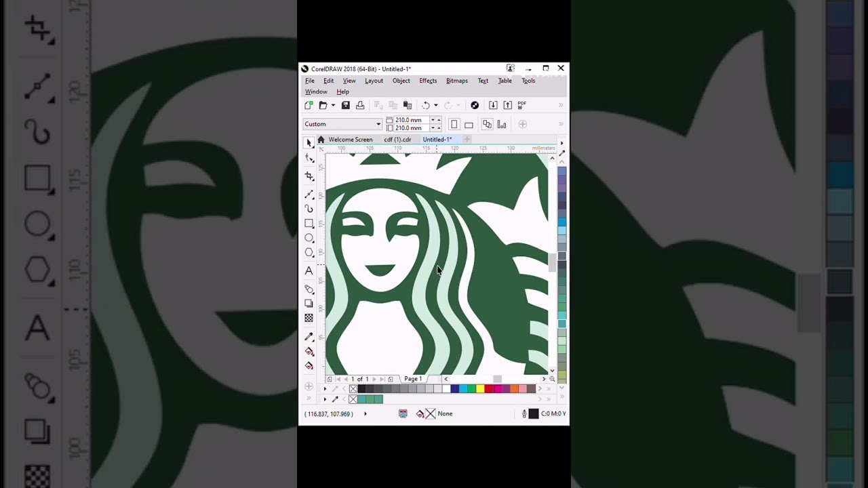The height and width of the screenshot is (488, 868).
Task: Select the Ellipse tool in toolbox
Action: (x=309, y=238)
